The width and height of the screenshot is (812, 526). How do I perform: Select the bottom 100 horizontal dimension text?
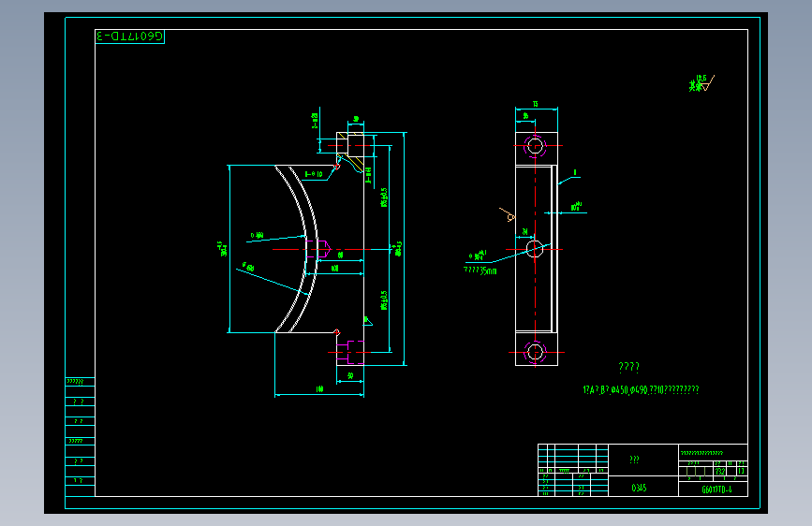pyautogui.click(x=319, y=388)
